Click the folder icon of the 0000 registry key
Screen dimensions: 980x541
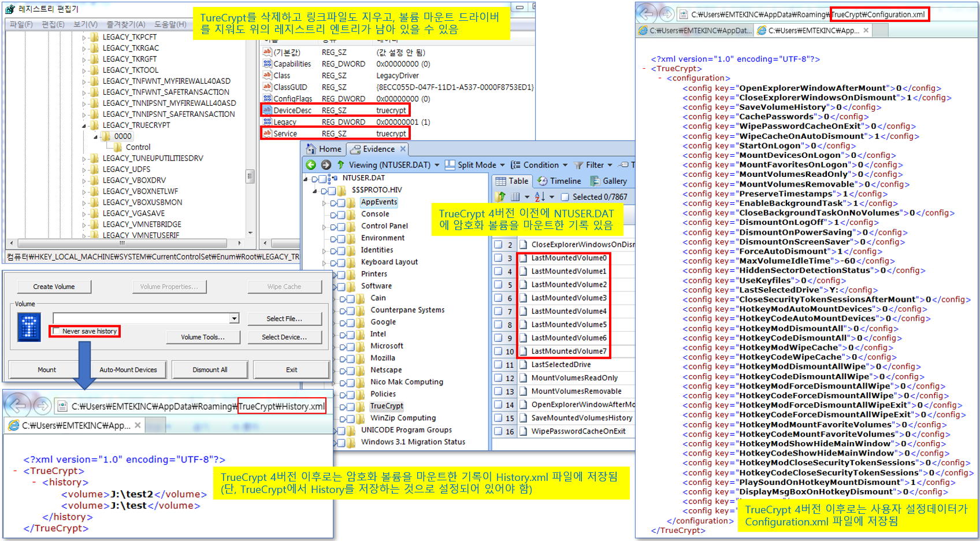tap(106, 136)
